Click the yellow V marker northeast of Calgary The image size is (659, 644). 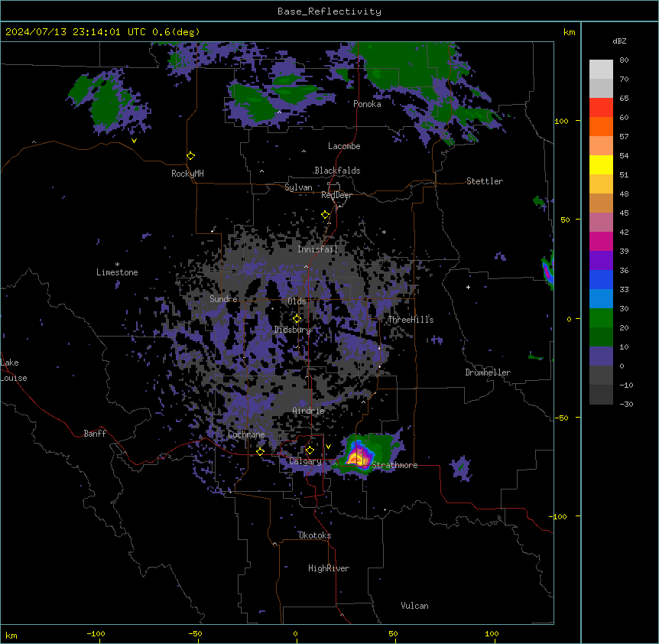coord(328,447)
